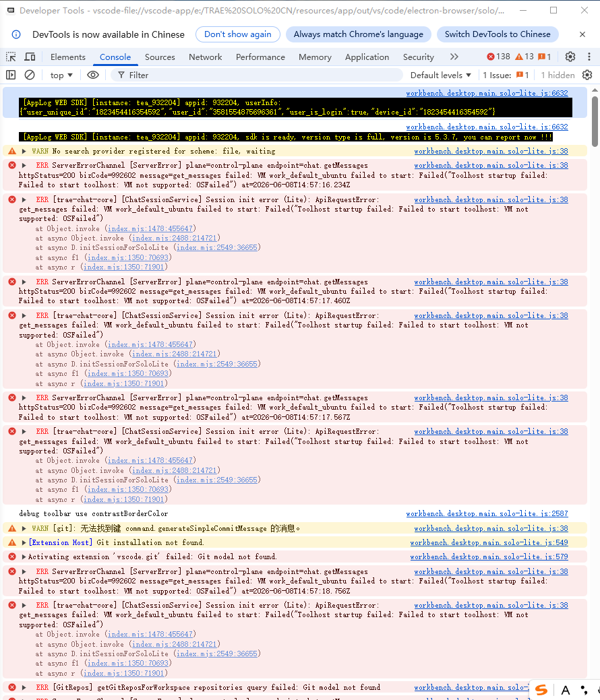Click Always match Chrome's language button
The height and width of the screenshot is (700, 600).
(358, 34)
